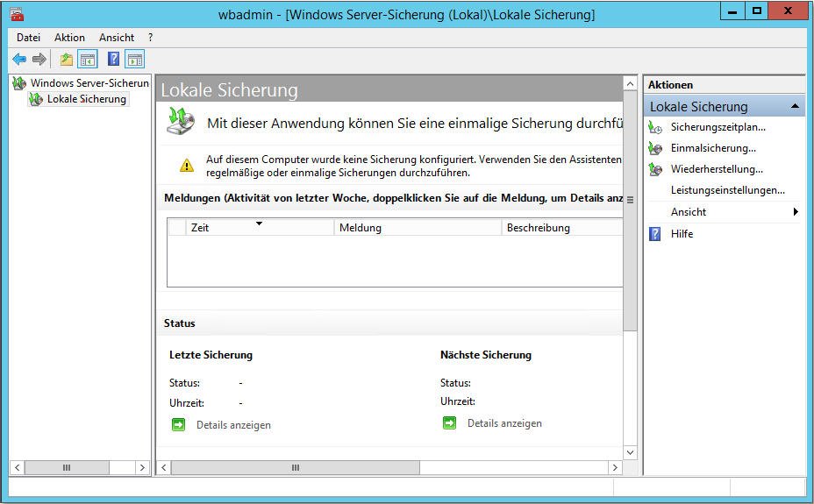Click the up-one-level folder icon

[66, 59]
